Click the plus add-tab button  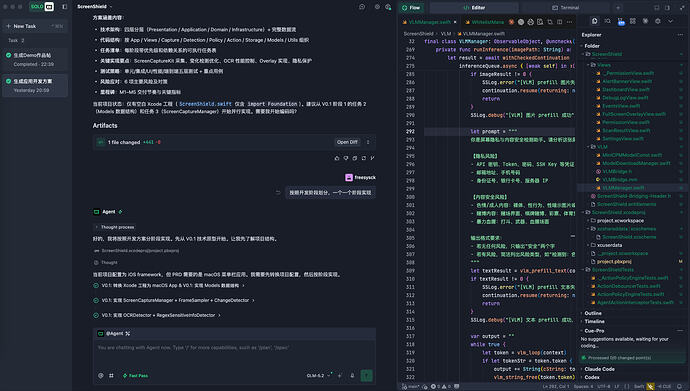coord(618,7)
